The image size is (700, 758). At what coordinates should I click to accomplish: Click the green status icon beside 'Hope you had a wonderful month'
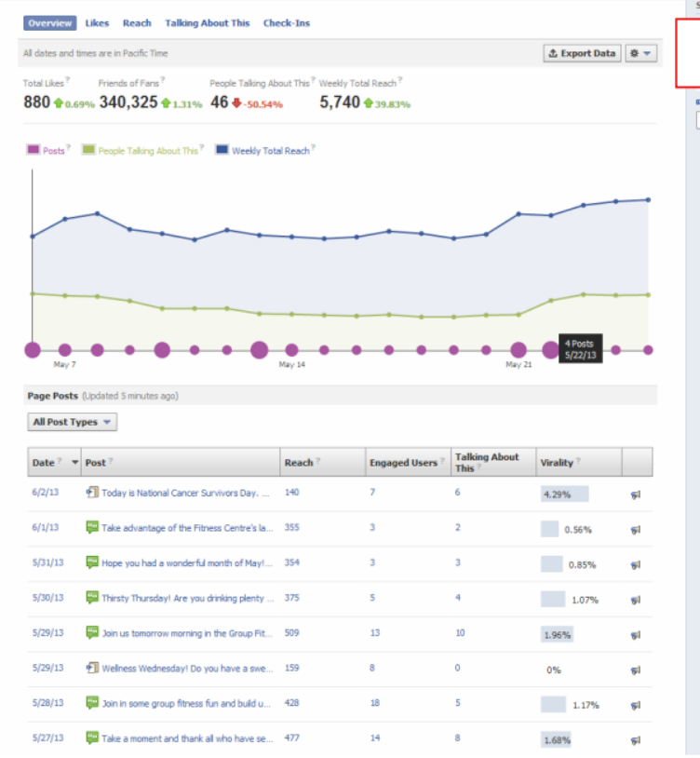[92, 562]
